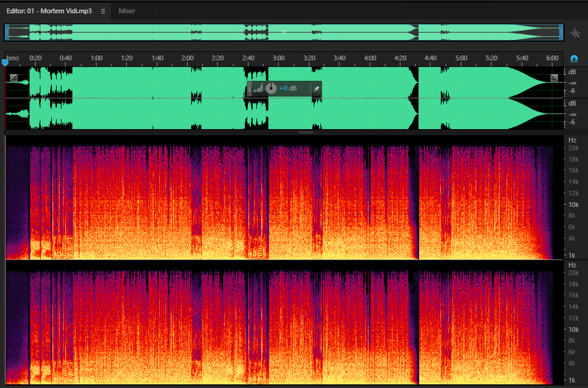Click the fade out handle on waveform

click(x=554, y=78)
